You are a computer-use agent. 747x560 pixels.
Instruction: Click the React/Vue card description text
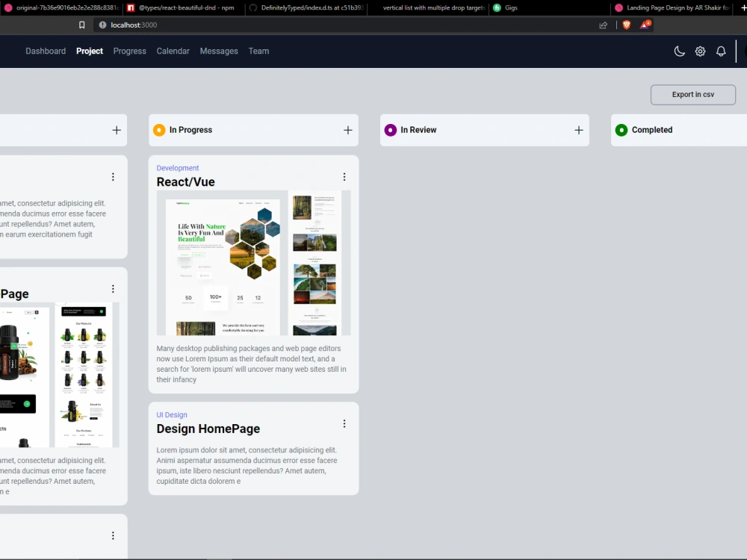pyautogui.click(x=252, y=364)
